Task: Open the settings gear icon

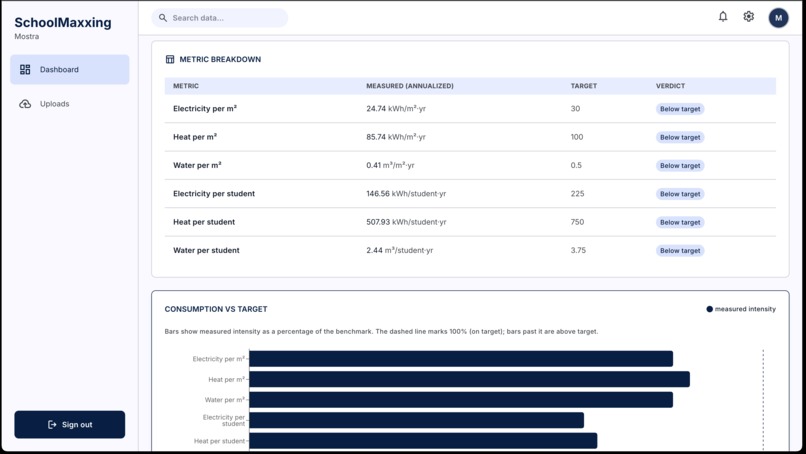Action: tap(748, 17)
